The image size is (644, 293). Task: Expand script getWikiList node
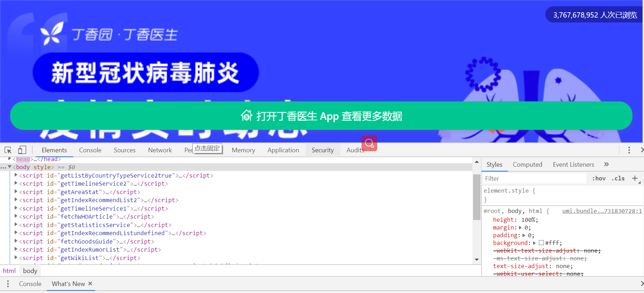click(16, 258)
